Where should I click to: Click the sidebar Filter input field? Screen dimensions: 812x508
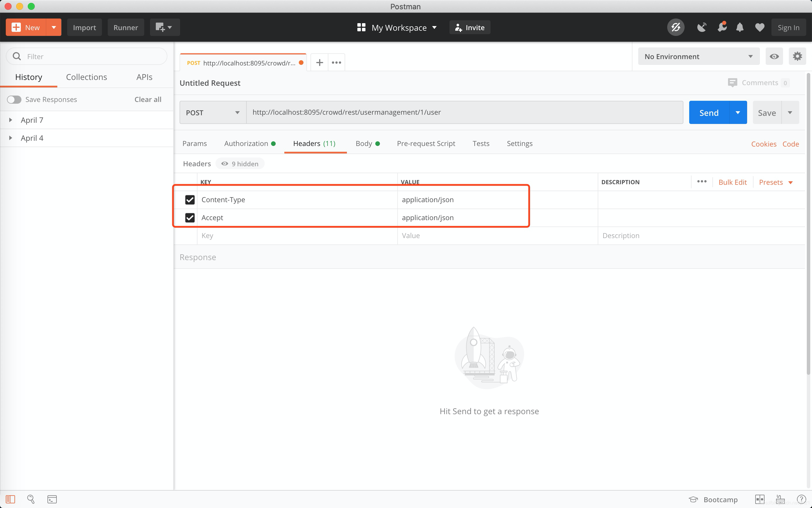(87, 56)
